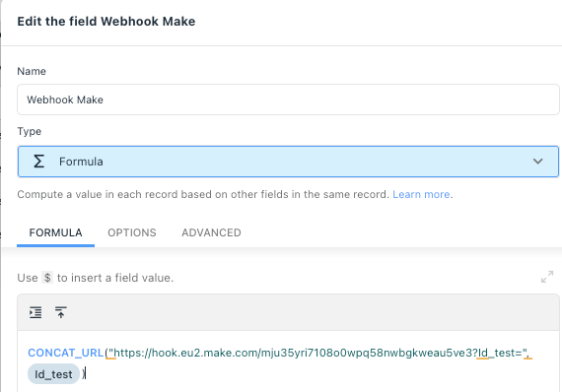Click the indent format formula icon
The width and height of the screenshot is (562, 392).
tap(35, 312)
